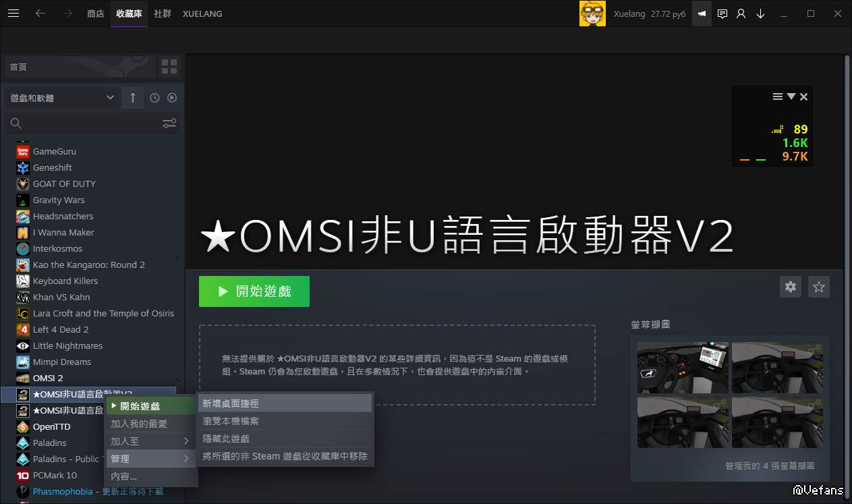Open the 首頁 home button
The width and height of the screenshot is (852, 504).
80,67
